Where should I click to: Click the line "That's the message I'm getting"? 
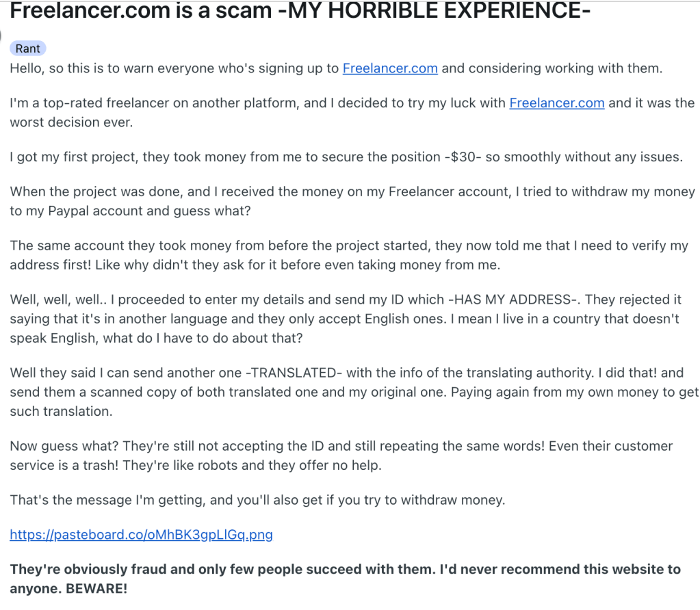257,500
